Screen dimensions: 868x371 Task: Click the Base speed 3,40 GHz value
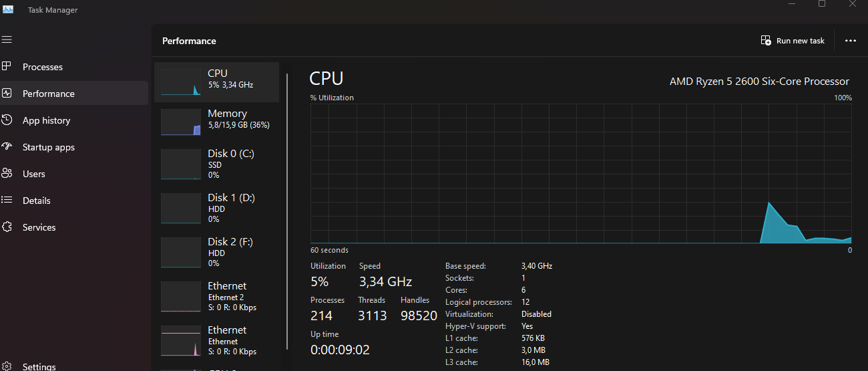click(537, 266)
